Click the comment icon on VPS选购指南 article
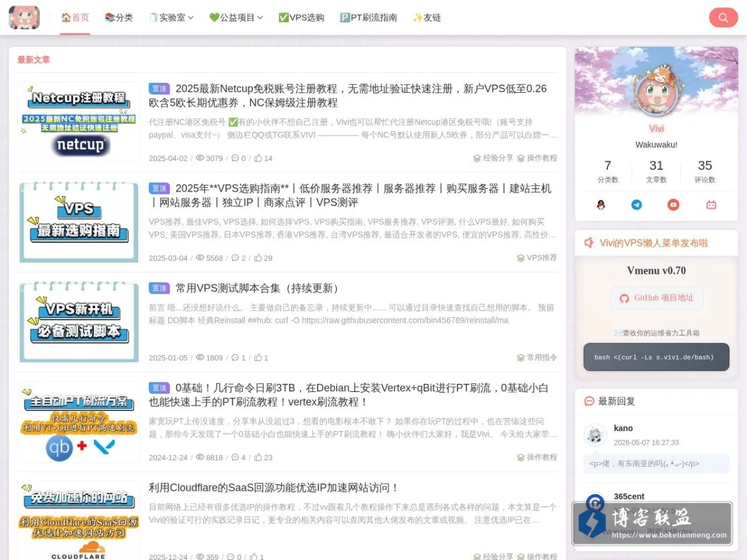 click(x=235, y=258)
